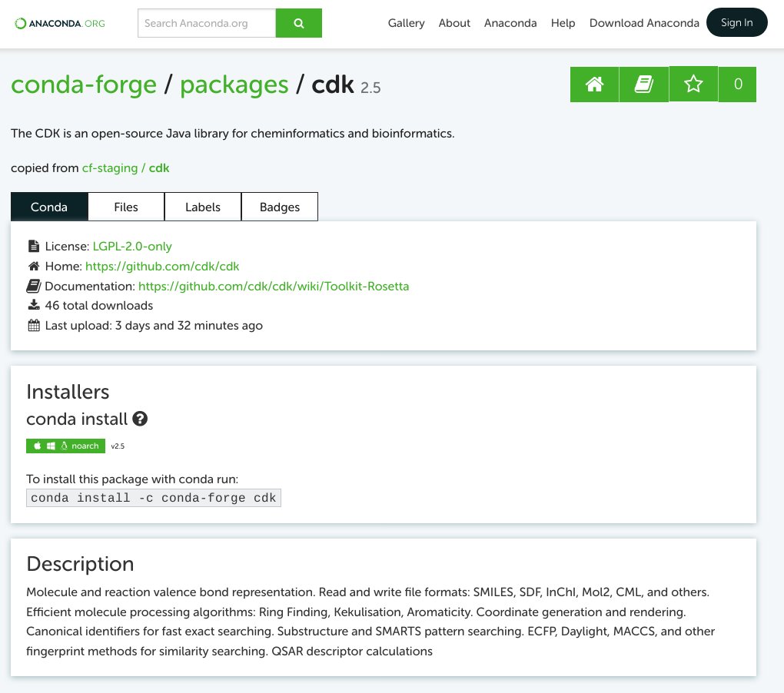This screenshot has height=693, width=784.
Task: Open the Labels tab
Action: click(x=202, y=207)
